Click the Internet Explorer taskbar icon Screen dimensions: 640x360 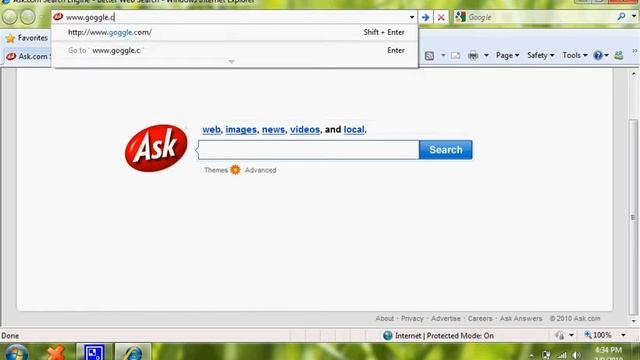tap(133, 352)
